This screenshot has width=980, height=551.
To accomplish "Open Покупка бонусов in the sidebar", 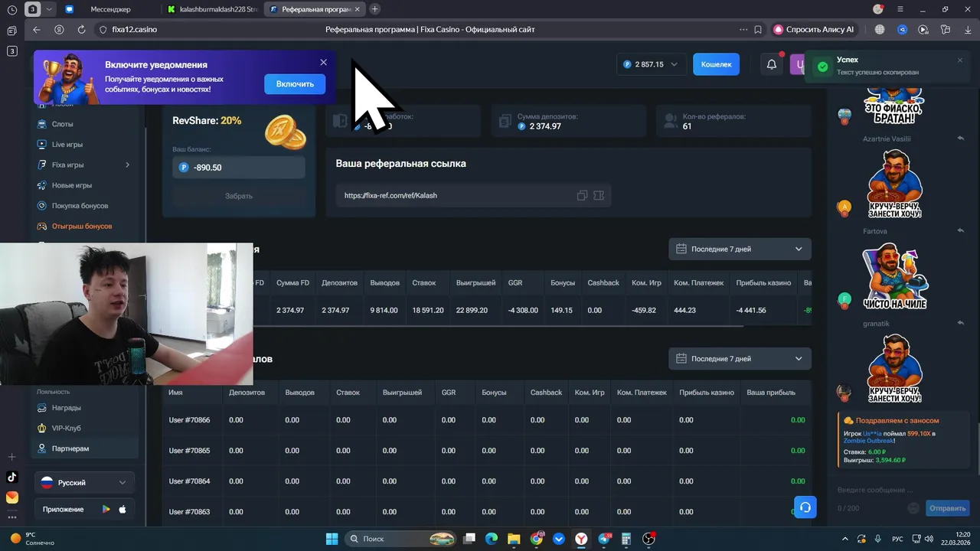I will point(80,206).
